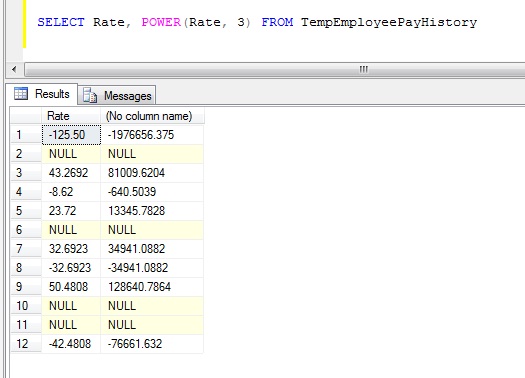Click row header number 5
Viewport: 525px width, 378px height.
coord(26,211)
